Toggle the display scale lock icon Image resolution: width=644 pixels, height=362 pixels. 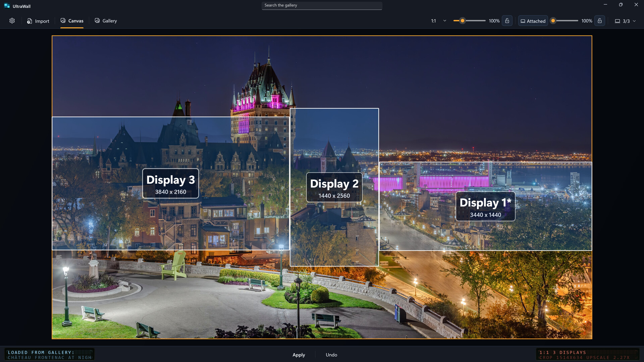(x=600, y=21)
